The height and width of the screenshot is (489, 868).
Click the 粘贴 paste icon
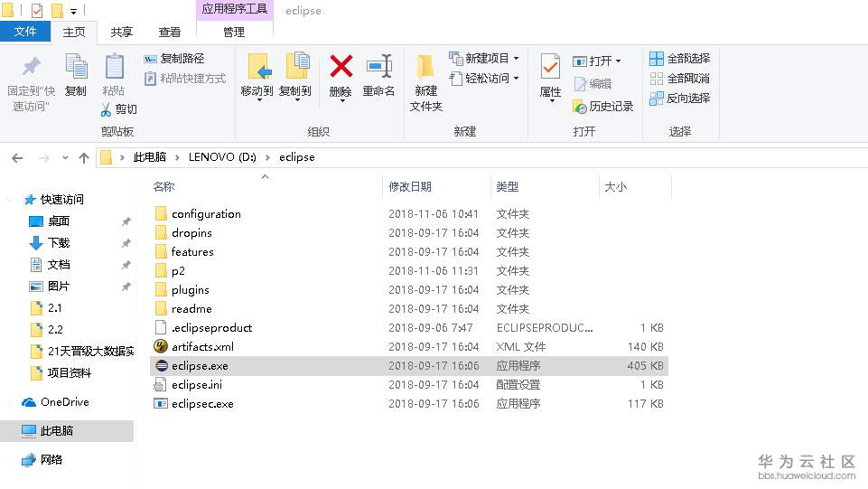114,67
